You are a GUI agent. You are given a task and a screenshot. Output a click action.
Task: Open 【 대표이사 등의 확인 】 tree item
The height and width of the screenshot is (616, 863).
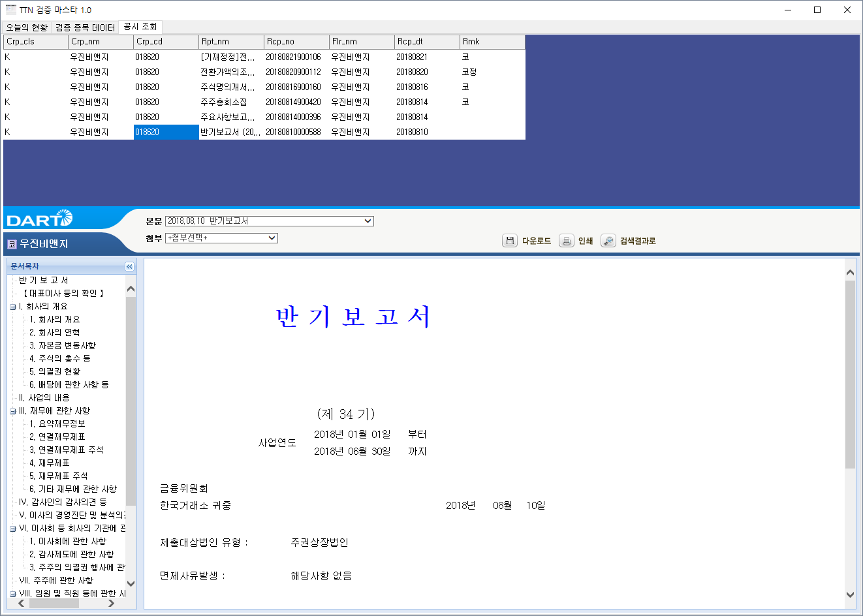(x=63, y=294)
